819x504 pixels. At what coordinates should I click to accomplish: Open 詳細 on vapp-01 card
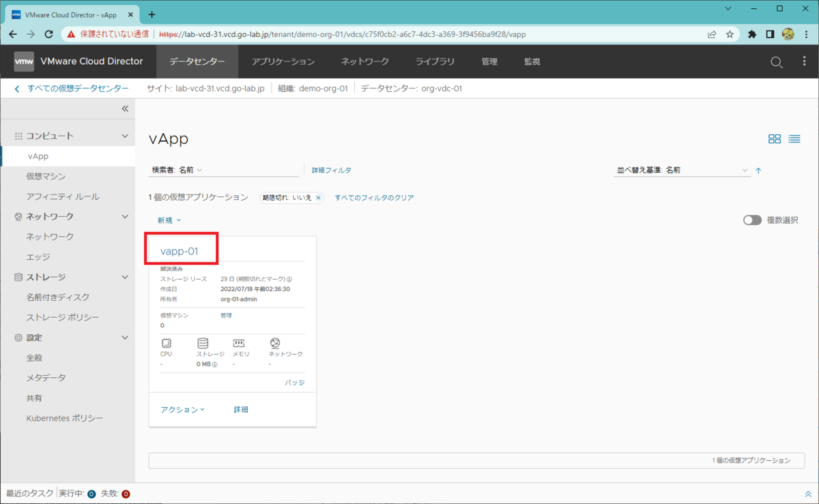click(x=241, y=409)
